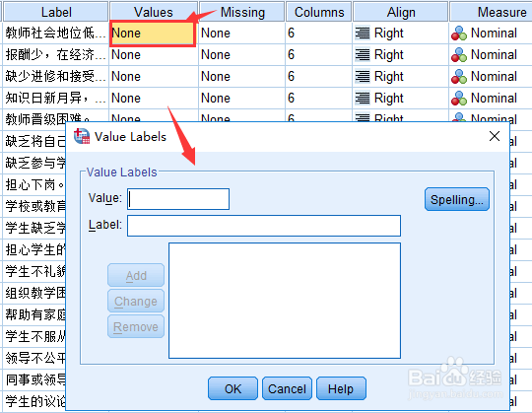Screen dimensions: 532x413
Task: Click the Value Labels dialog title icon
Action: pyautogui.click(x=82, y=136)
